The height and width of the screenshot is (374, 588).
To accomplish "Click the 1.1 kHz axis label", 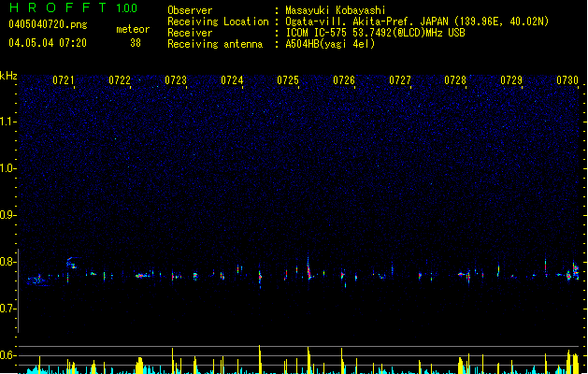I will pos(7,122).
